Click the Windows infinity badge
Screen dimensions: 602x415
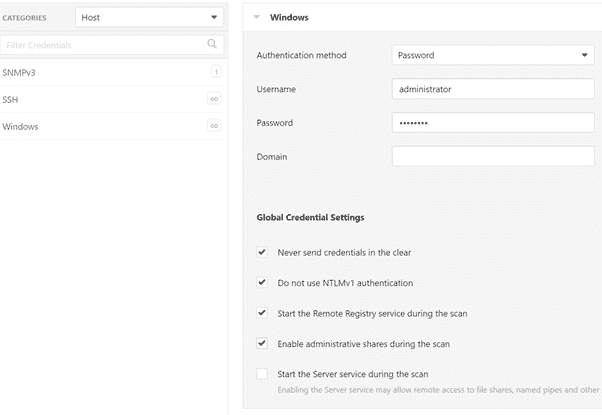214,126
